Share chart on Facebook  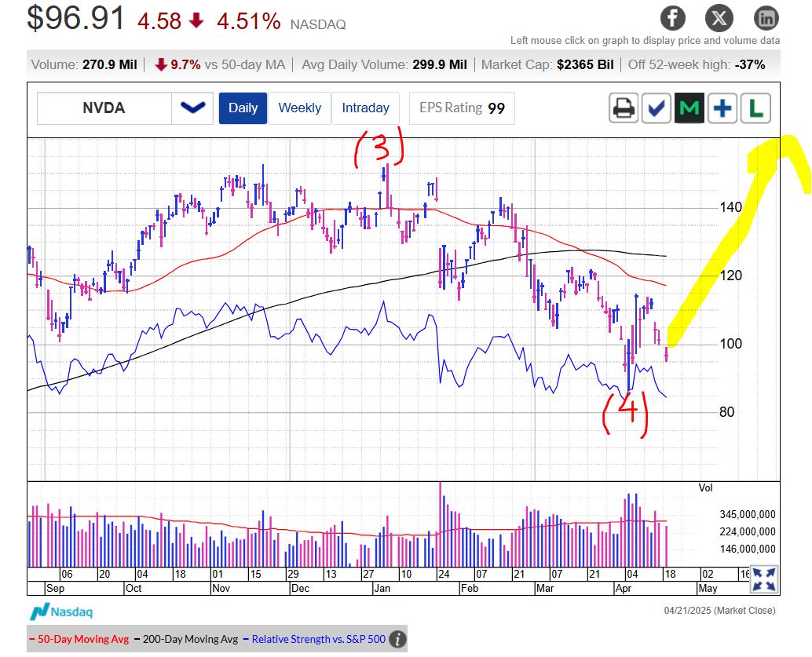coord(672,17)
